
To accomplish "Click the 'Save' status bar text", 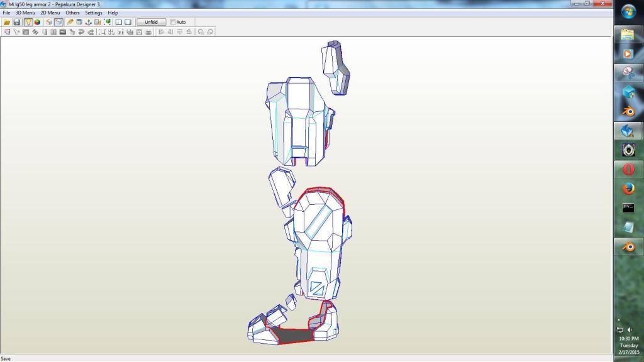I will (6, 359).
